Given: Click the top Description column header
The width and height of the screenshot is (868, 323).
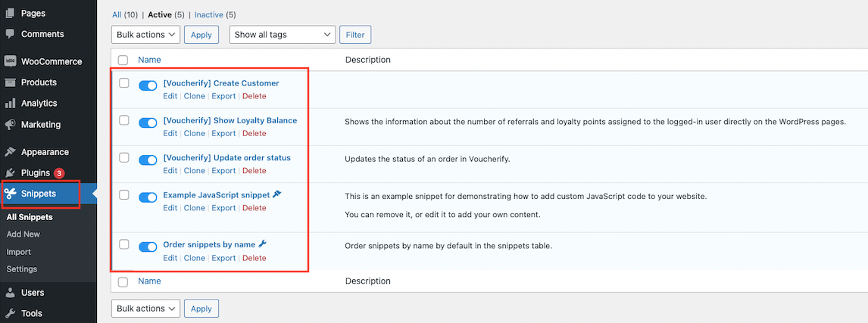Looking at the screenshot, I should point(367,60).
